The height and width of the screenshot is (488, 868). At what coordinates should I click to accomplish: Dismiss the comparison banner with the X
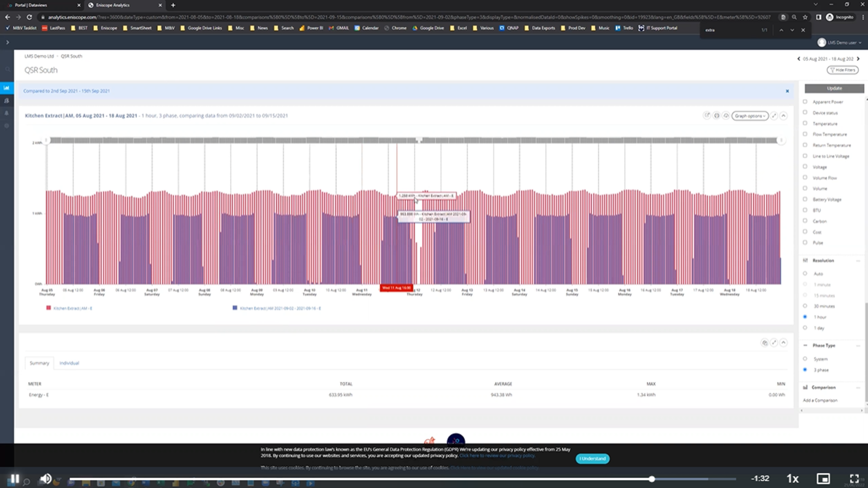[x=787, y=91]
